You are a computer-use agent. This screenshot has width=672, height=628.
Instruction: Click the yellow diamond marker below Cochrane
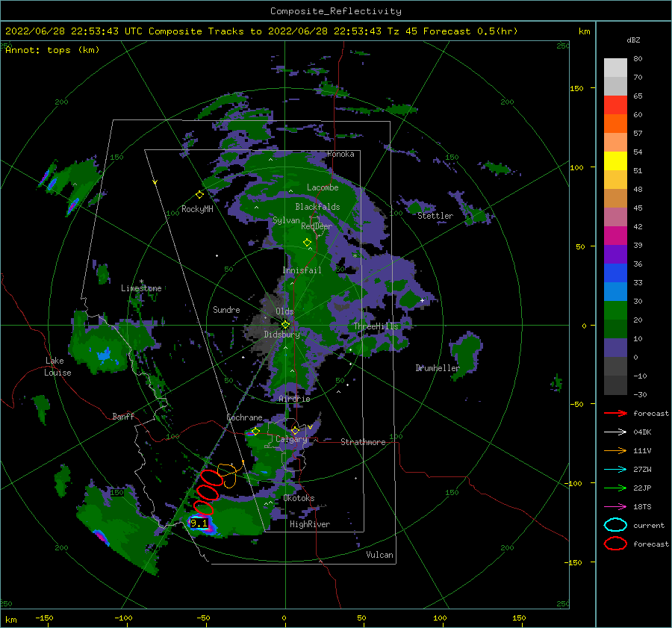pyautogui.click(x=255, y=432)
